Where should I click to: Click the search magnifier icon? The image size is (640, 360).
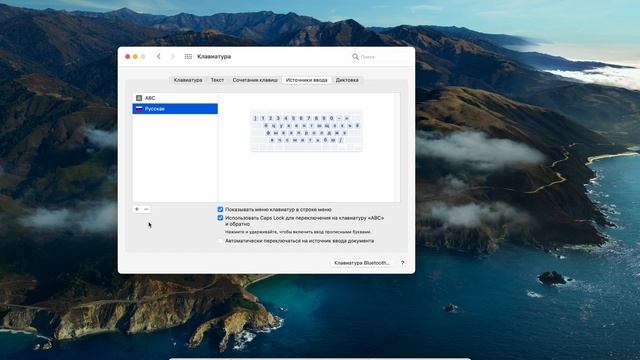(x=355, y=57)
